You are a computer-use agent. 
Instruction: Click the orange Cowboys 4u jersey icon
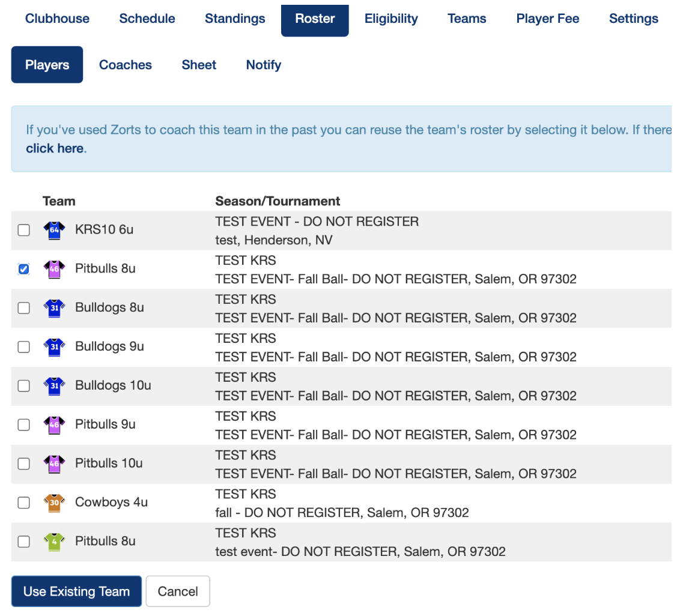pos(54,503)
